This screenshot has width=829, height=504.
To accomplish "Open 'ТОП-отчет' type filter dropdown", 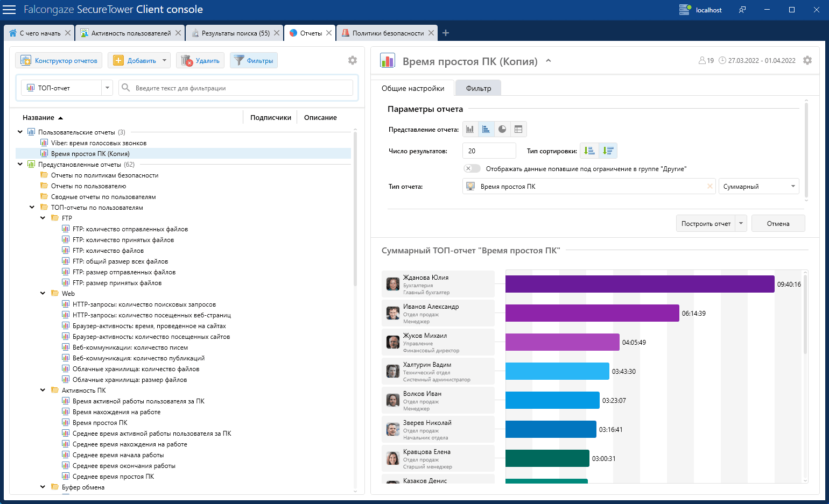I will 107,88.
